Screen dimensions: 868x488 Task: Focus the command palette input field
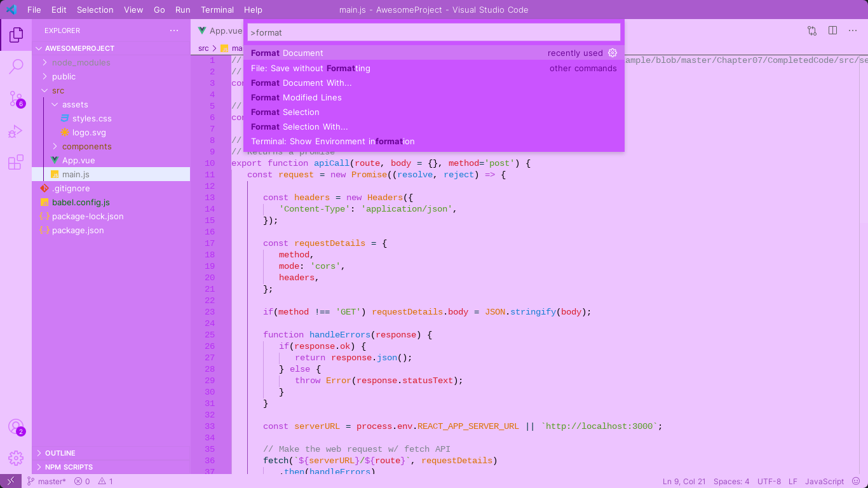433,32
